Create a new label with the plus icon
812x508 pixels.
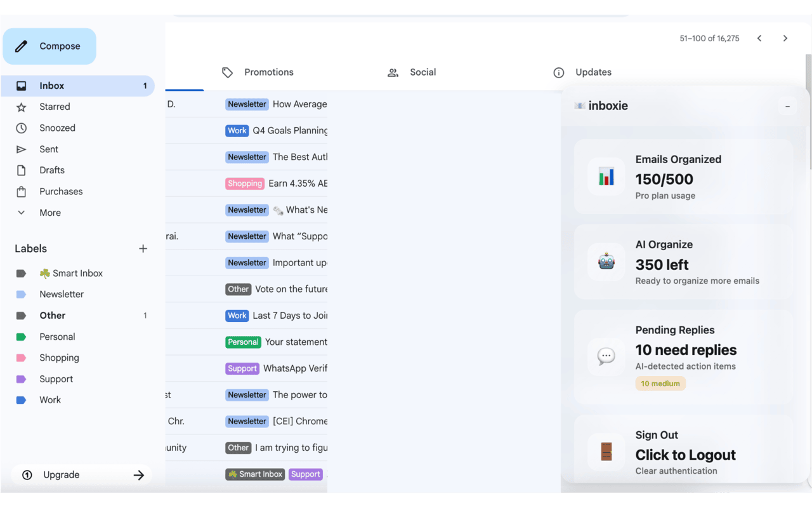pyautogui.click(x=143, y=248)
